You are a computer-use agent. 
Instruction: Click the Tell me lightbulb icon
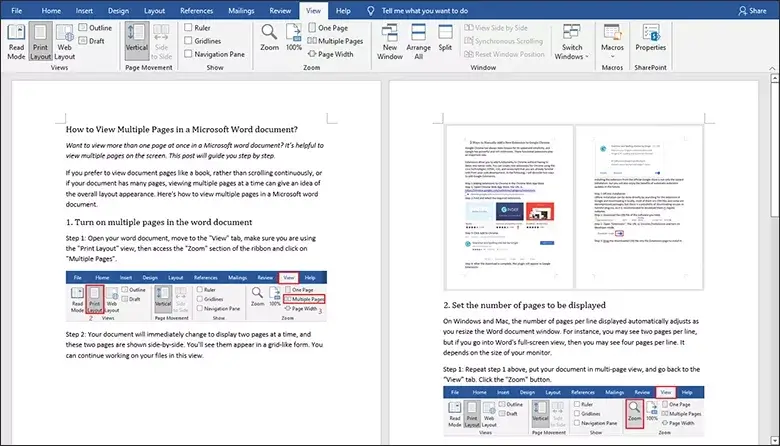pos(371,10)
